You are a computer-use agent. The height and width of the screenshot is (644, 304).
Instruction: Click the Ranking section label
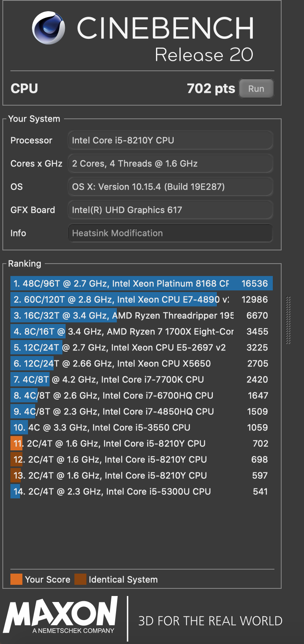25,264
